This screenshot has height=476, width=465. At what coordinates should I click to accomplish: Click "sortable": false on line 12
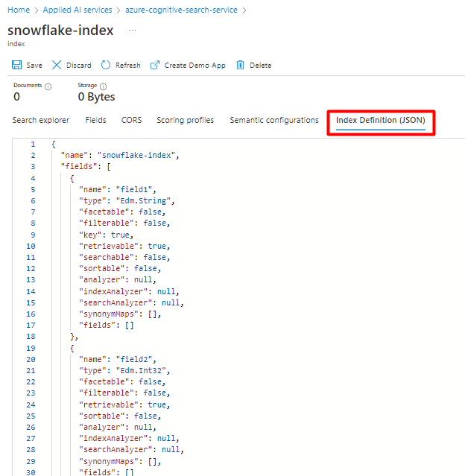(x=120, y=268)
